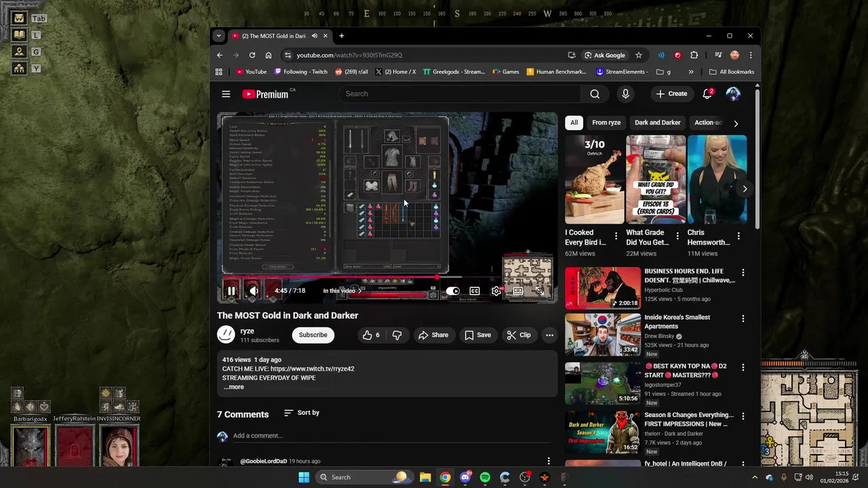This screenshot has height=488, width=868.
Task: Expand description with '...more'
Action: click(233, 387)
